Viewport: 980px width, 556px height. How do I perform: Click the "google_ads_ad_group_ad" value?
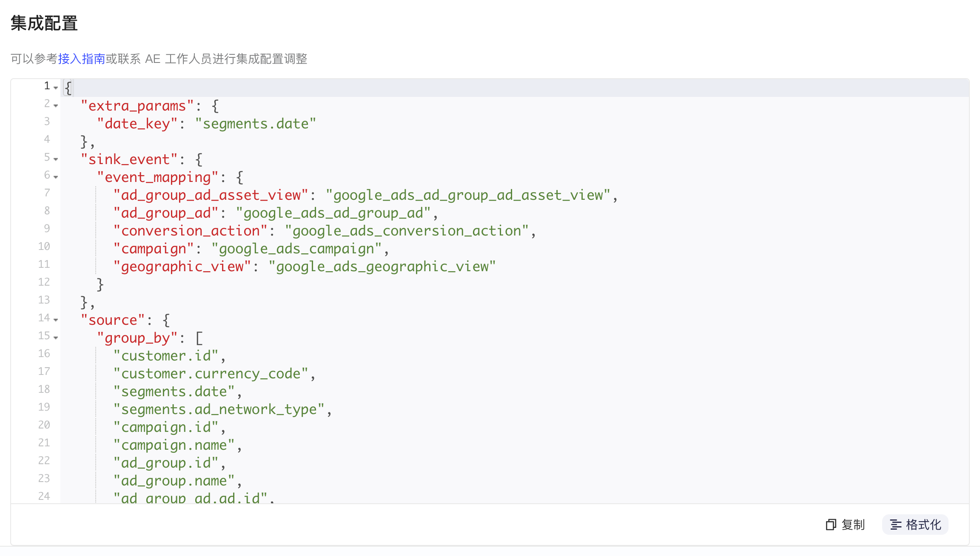(x=333, y=213)
